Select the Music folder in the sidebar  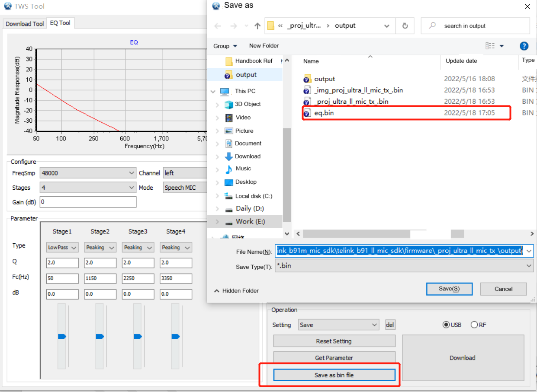(x=243, y=169)
